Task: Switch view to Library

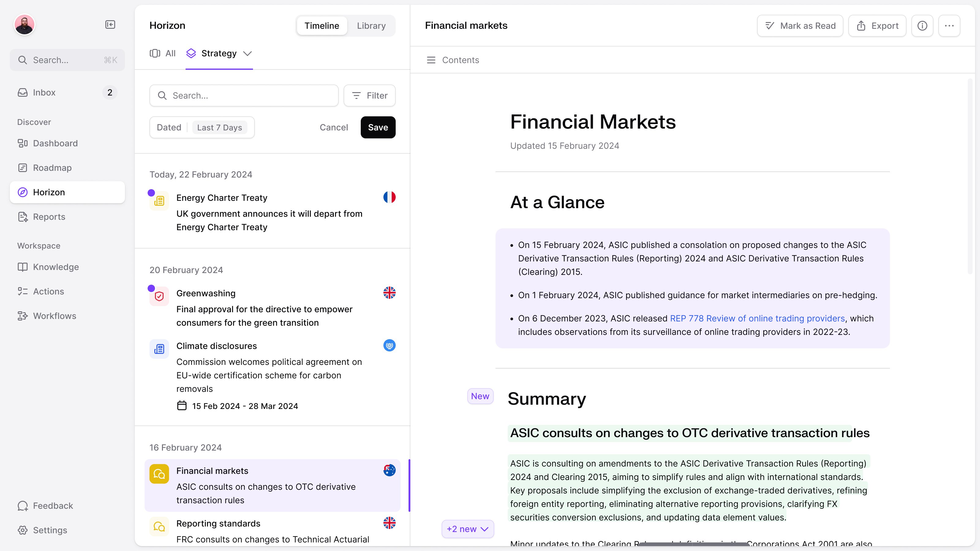Action: (371, 25)
